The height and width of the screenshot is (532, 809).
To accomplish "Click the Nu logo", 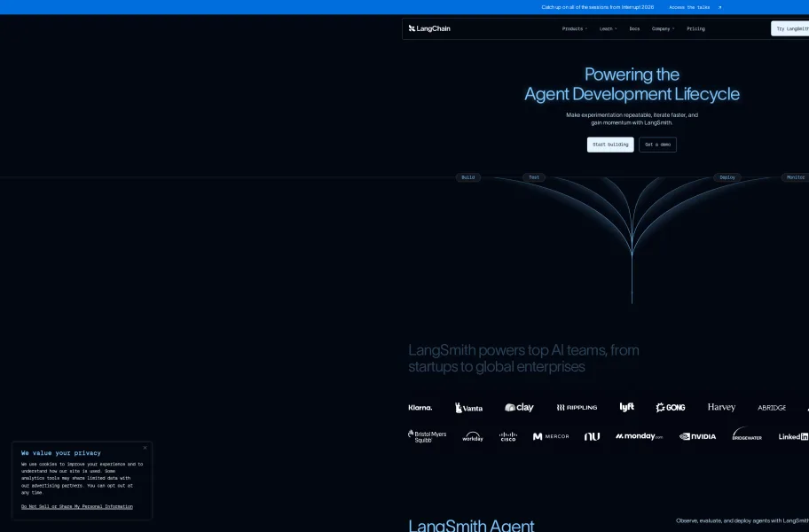I will (592, 436).
